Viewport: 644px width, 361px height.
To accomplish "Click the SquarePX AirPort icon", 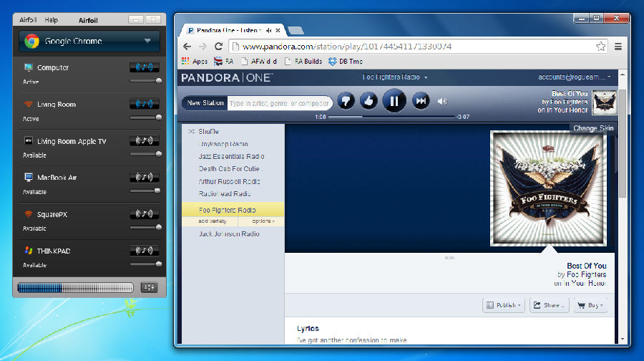I will click(29, 213).
